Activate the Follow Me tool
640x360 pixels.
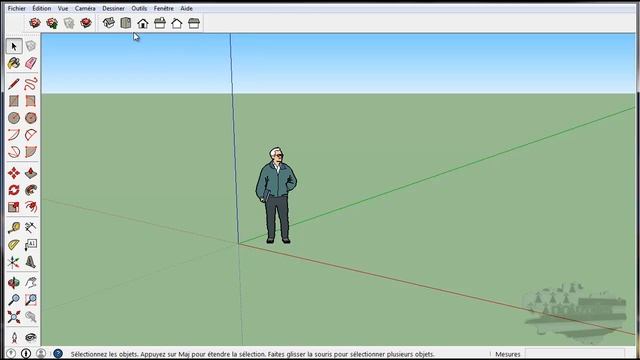[31, 190]
